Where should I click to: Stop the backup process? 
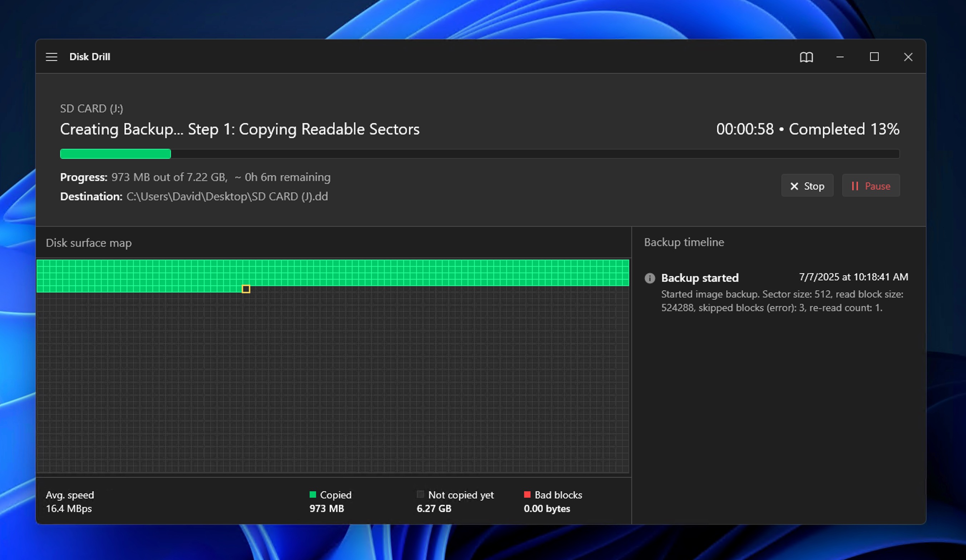pos(807,186)
